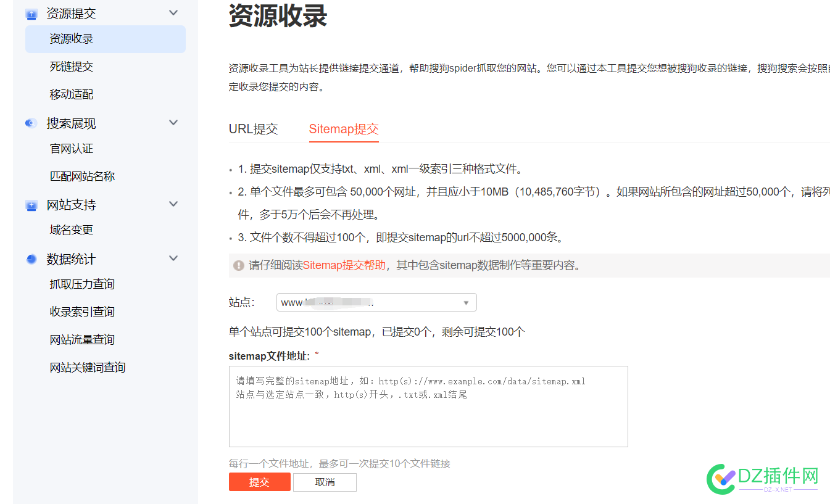This screenshot has height=504, width=830.
Task: Open 网站流量查询 in the sidebar
Action: click(x=83, y=340)
